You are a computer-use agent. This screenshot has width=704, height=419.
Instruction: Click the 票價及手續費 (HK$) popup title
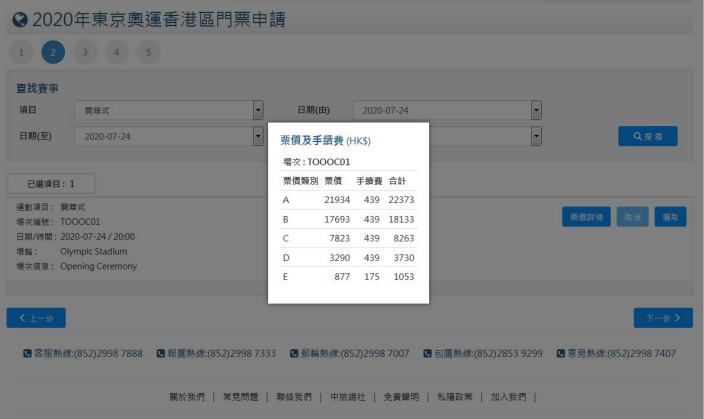[x=326, y=141]
